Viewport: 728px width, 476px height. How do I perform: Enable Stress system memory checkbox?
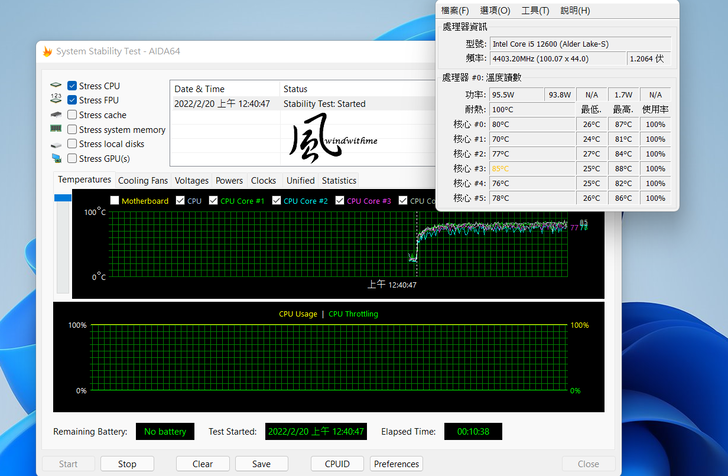72,129
